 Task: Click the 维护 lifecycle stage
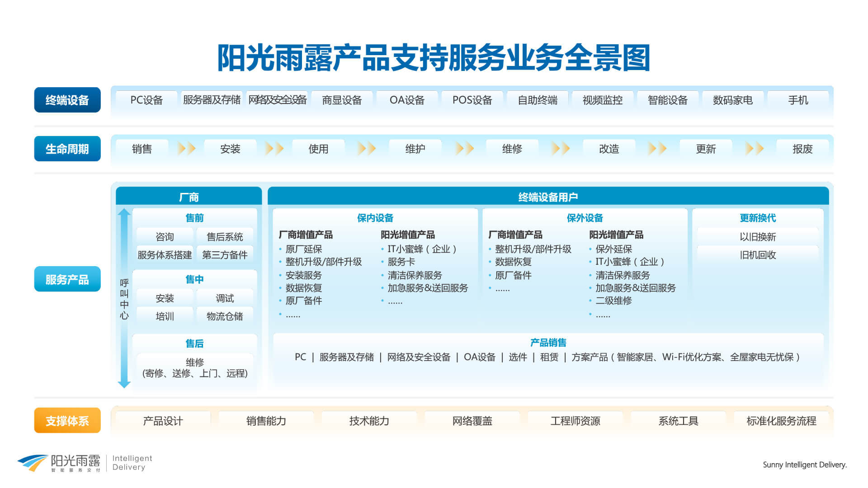pos(415,149)
